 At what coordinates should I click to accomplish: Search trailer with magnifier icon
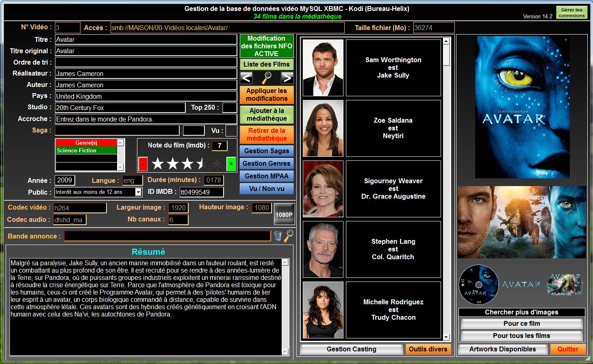tap(289, 236)
